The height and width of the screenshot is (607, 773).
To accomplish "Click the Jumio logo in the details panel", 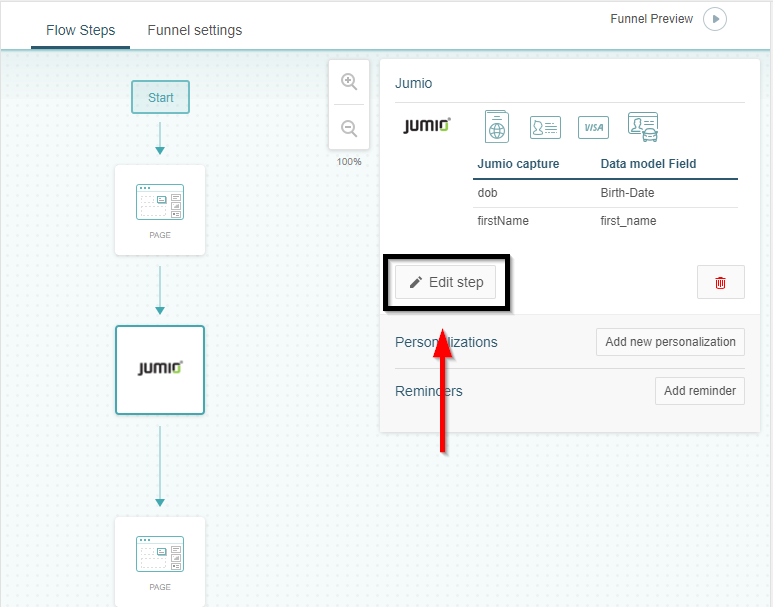I will coord(426,126).
